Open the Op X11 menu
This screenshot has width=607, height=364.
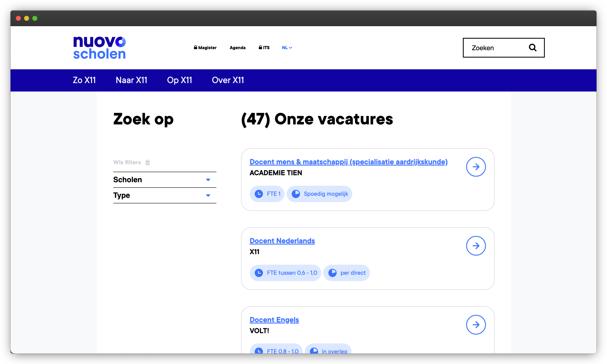[180, 80]
